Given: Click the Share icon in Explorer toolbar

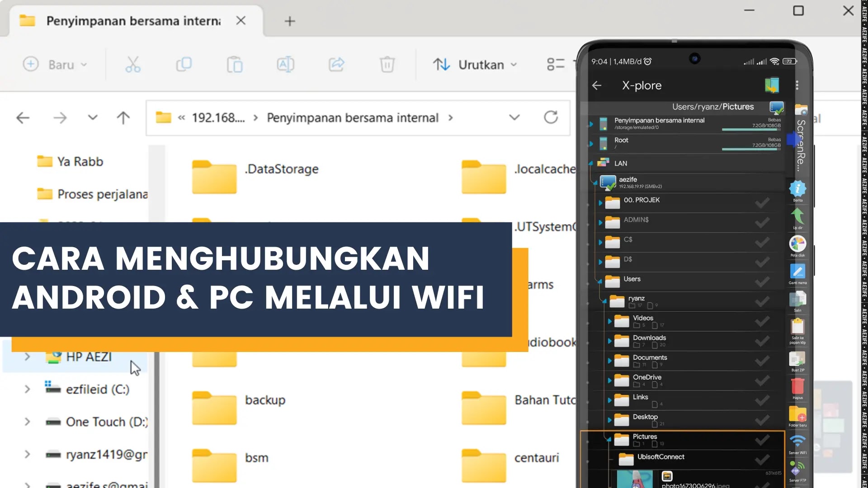Looking at the screenshot, I should click(336, 65).
